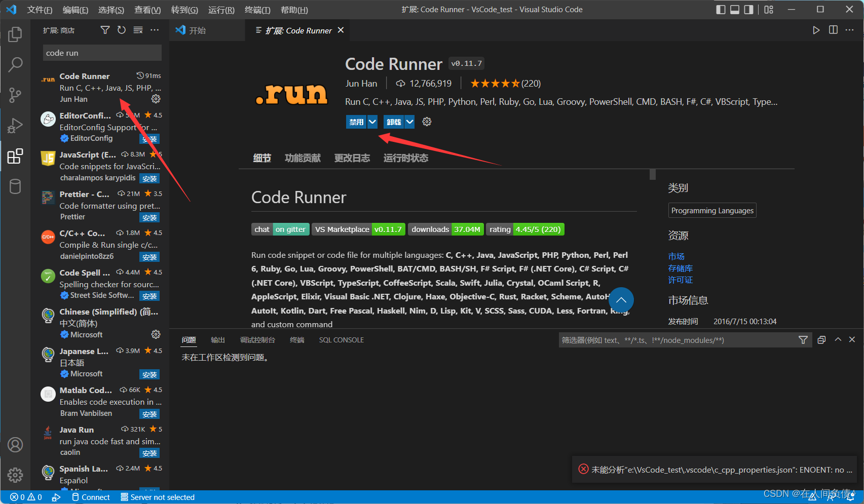Viewport: 864px width, 504px height.
Task: Switch to SQL CONSOLE panel tab
Action: 342,340
